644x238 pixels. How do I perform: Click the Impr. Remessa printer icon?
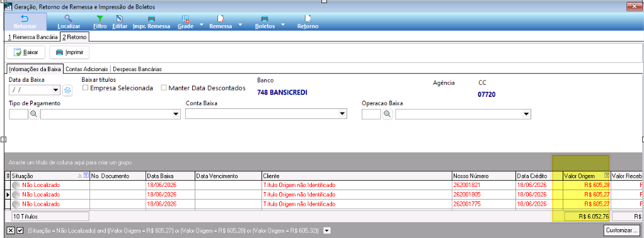pyautogui.click(x=152, y=18)
